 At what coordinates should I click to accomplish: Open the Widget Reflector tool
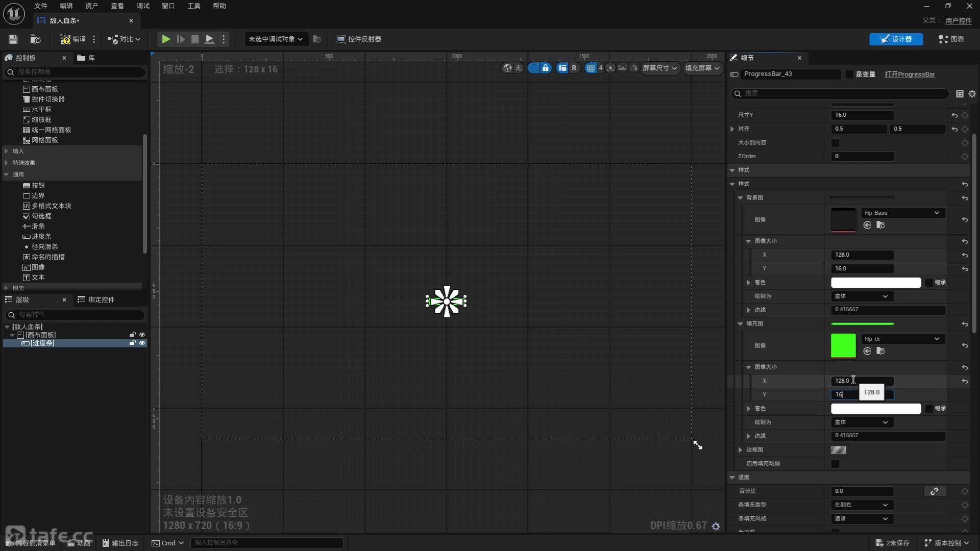(x=359, y=39)
